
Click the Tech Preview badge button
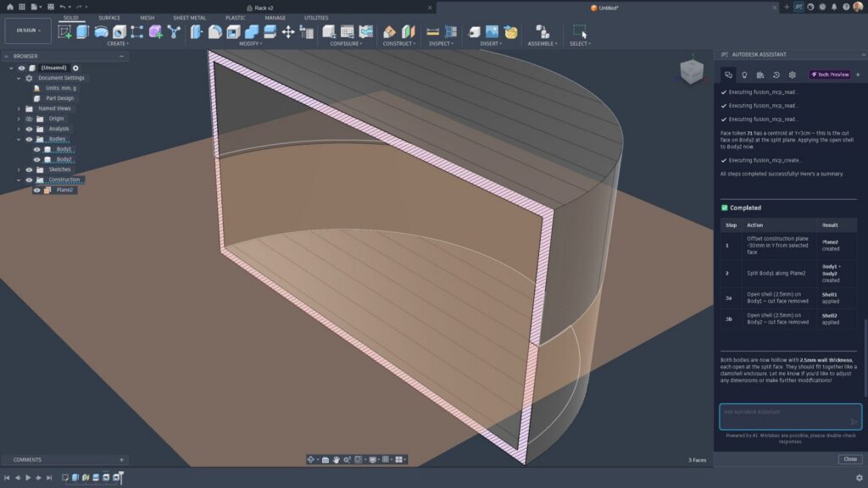click(830, 75)
